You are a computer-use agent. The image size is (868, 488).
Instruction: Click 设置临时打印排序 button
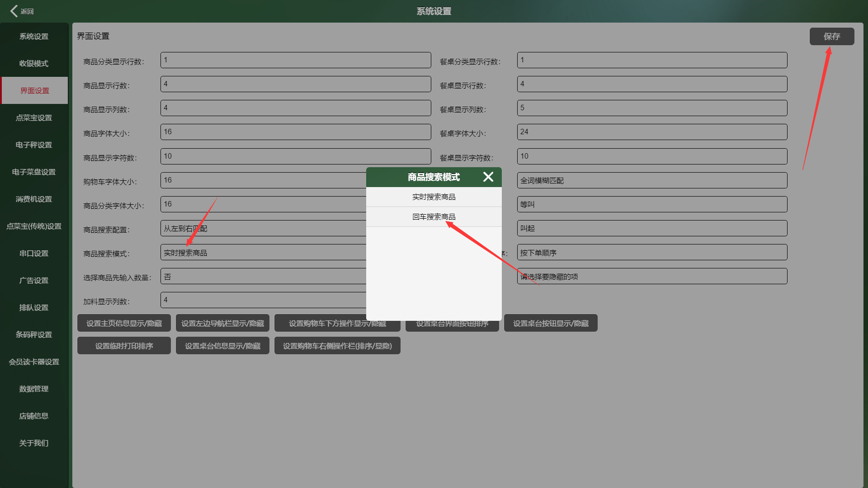124,346
